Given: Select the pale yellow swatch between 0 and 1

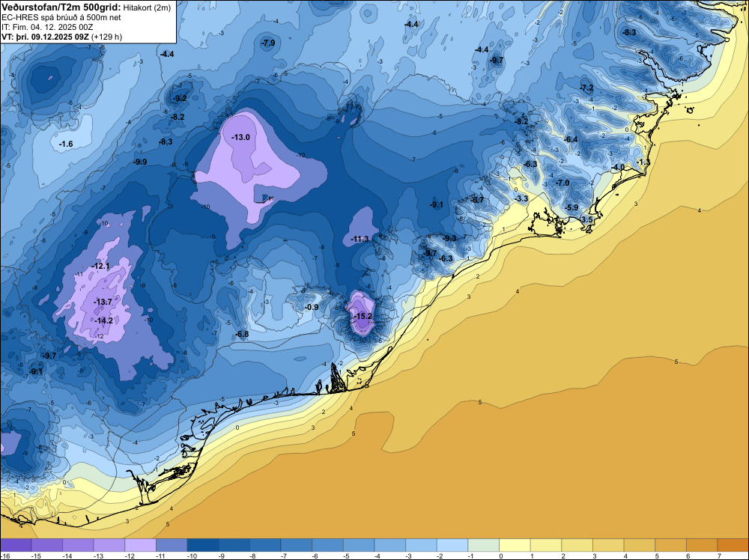Looking at the screenshot, I should tap(515, 545).
